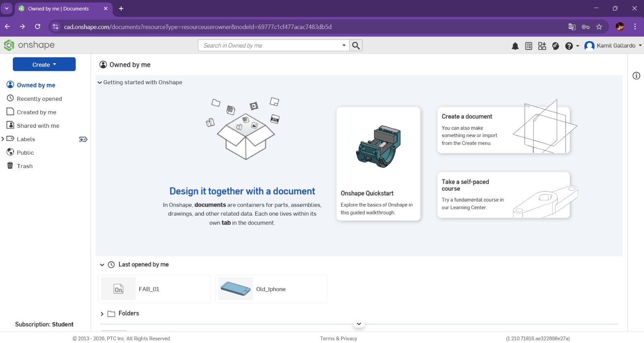Image resolution: width=644 pixels, height=343 pixels.
Task: Open the document details info icon
Action: (x=636, y=76)
